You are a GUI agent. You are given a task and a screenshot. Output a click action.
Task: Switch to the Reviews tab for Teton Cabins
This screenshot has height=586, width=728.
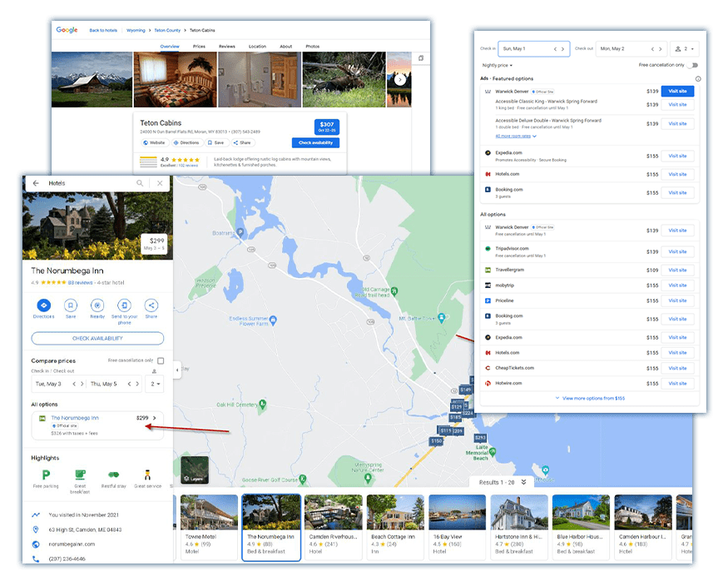(227, 47)
